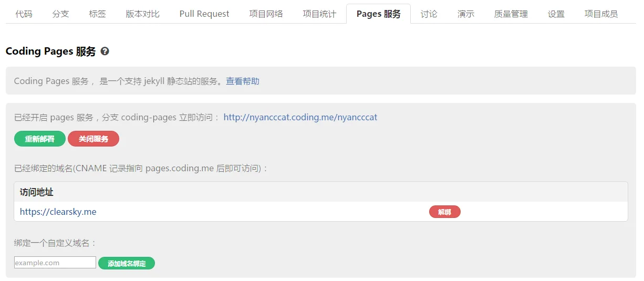Click the 访问地址 table header
The height and width of the screenshot is (281, 644).
coord(37,192)
